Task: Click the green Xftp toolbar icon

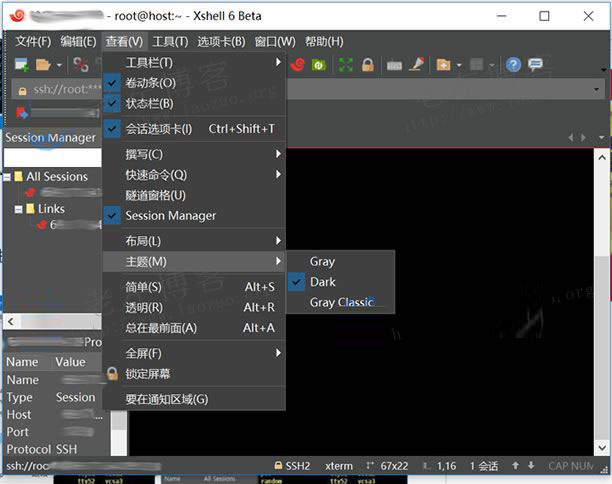Action: (319, 65)
